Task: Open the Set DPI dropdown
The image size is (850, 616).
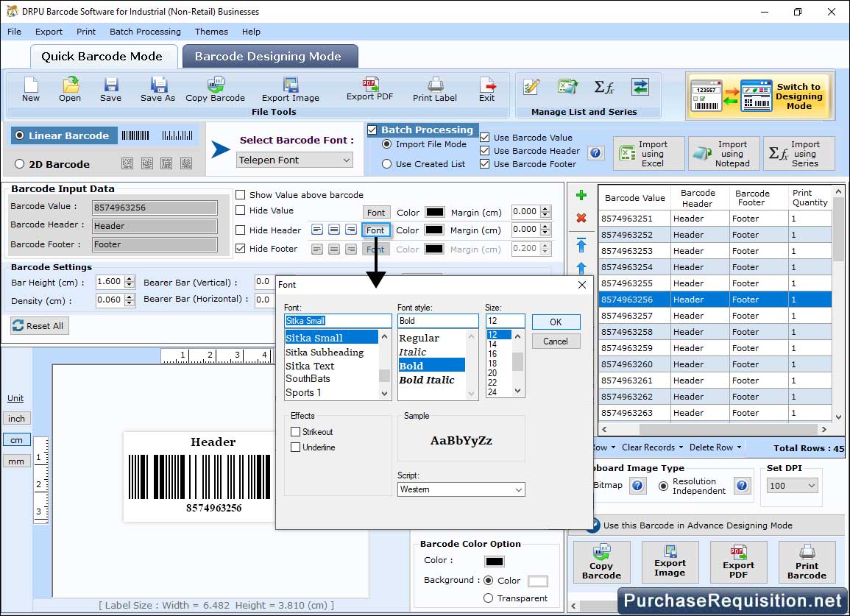Action: point(793,486)
